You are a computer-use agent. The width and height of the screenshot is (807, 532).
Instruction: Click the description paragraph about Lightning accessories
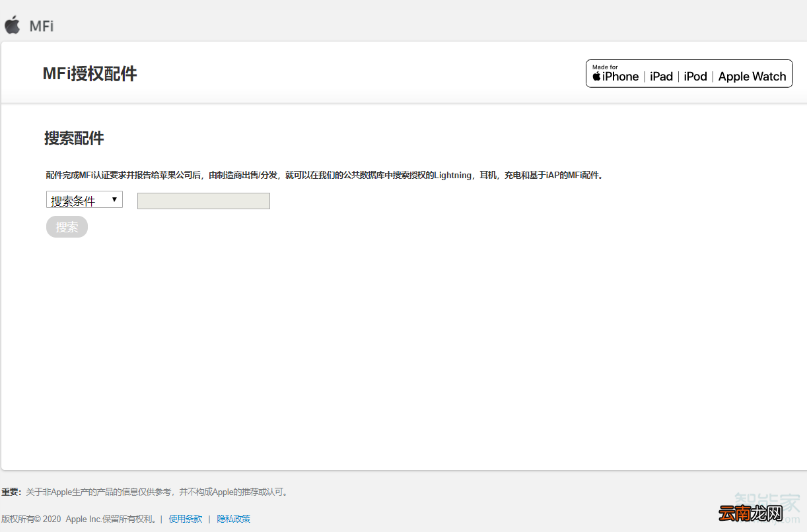click(x=325, y=175)
